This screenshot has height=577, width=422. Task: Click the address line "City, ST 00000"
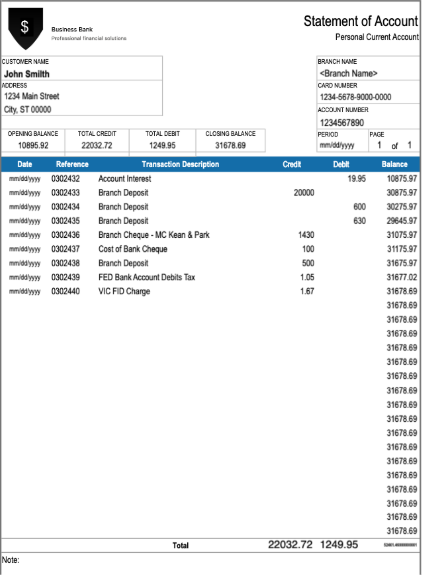[x=28, y=110]
